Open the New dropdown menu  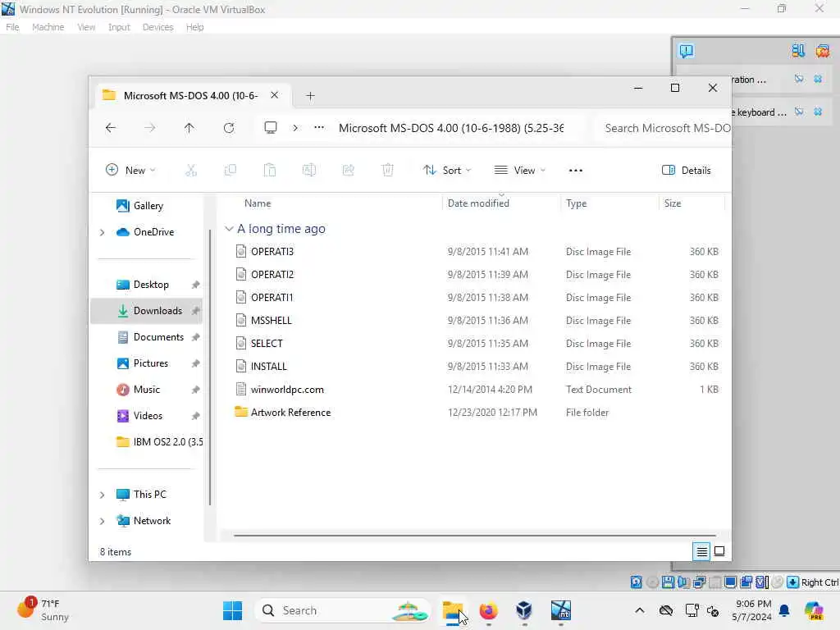[x=130, y=171]
